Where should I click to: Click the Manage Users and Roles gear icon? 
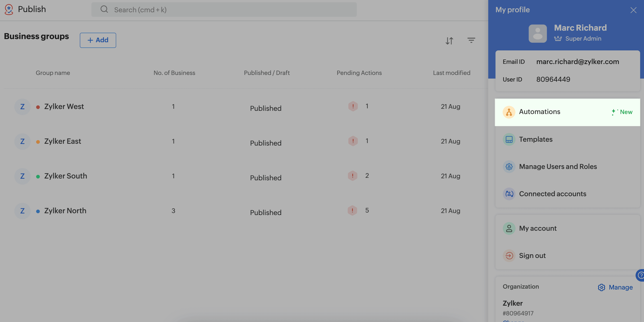point(509,167)
